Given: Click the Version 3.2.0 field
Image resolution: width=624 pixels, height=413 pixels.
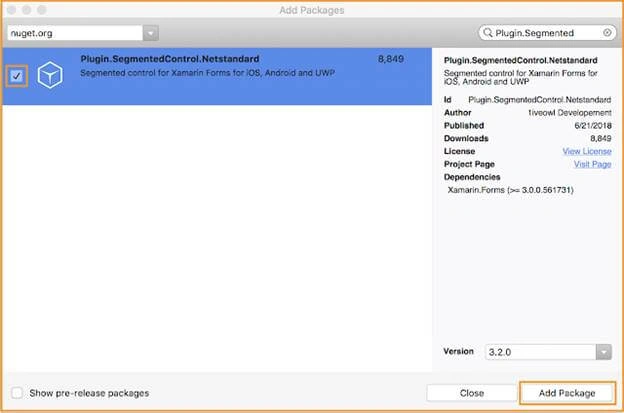Looking at the screenshot, I should [548, 352].
